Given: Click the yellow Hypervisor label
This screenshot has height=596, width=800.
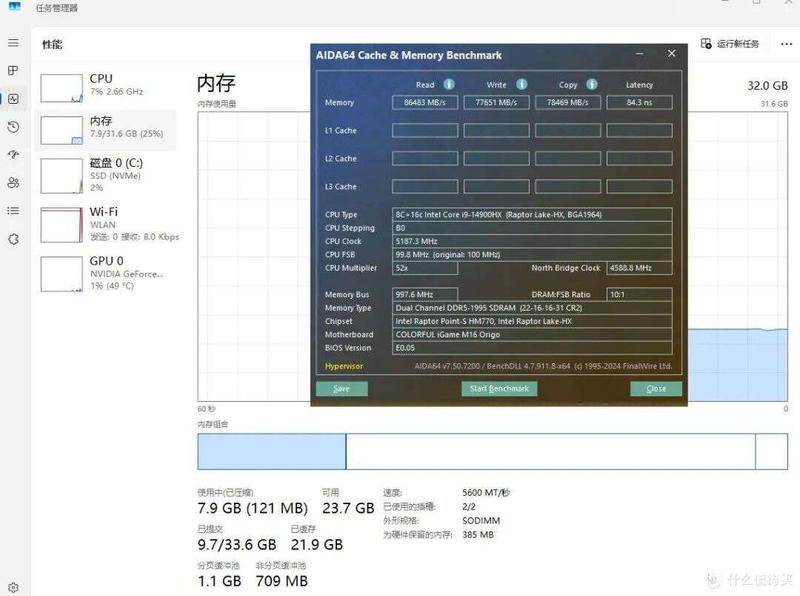Looking at the screenshot, I should 344,366.
